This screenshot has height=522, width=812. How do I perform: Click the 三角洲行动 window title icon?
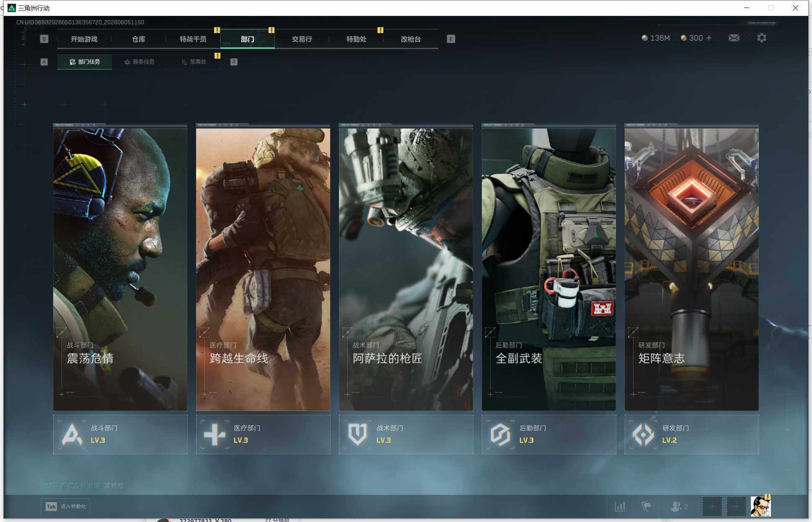pyautogui.click(x=12, y=8)
